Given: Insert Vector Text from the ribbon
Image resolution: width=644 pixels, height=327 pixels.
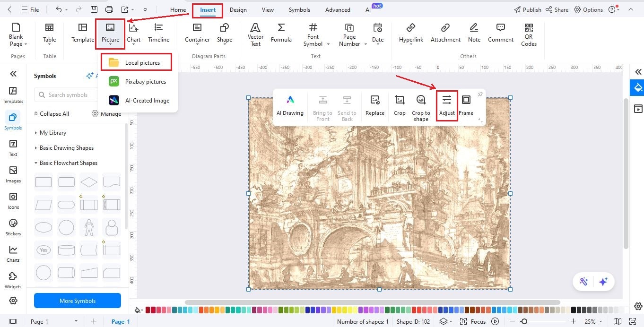Looking at the screenshot, I should tap(255, 34).
